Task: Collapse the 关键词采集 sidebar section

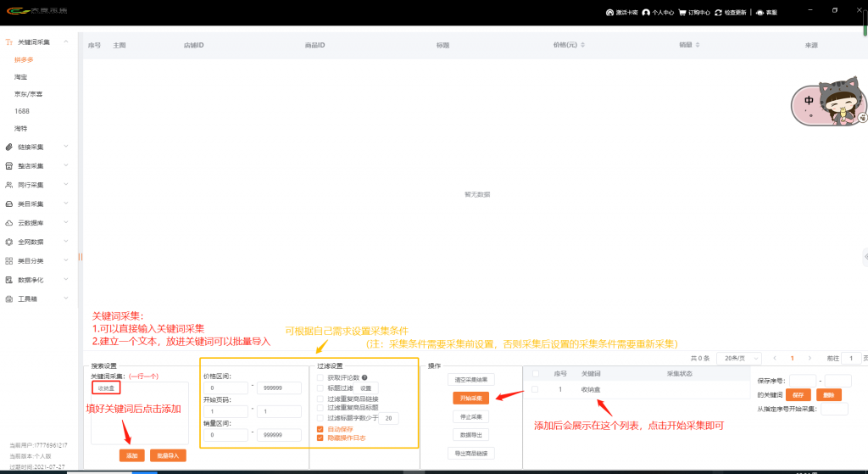Action: click(66, 42)
